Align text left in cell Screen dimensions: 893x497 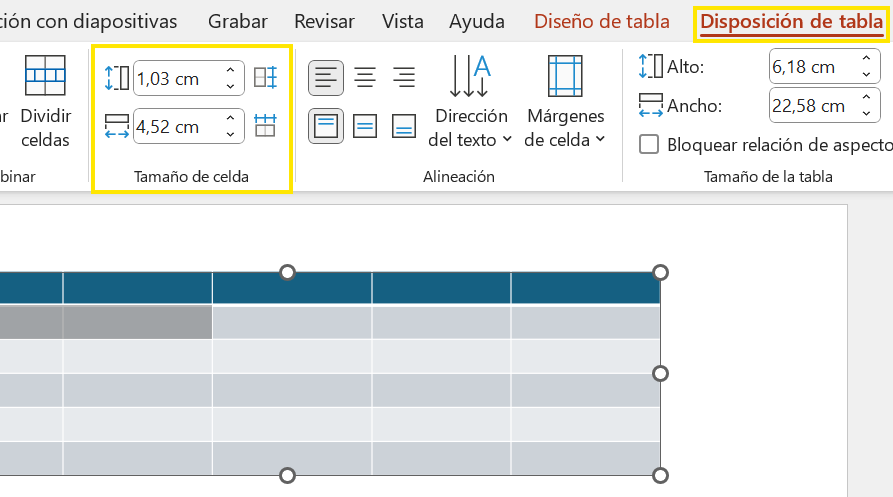tap(326, 77)
